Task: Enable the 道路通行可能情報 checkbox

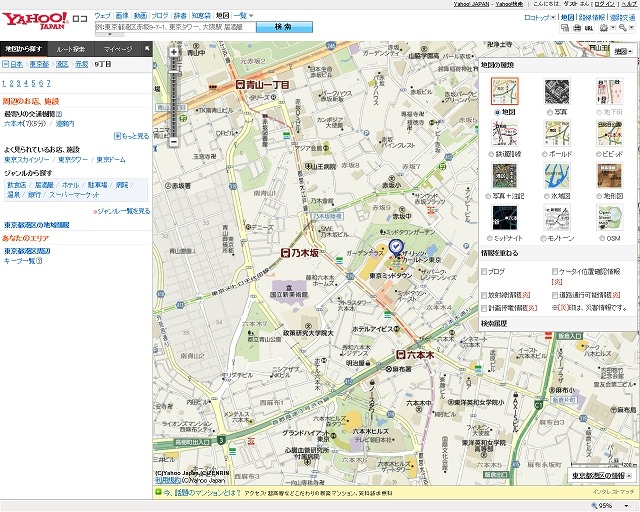Action: click(x=555, y=295)
